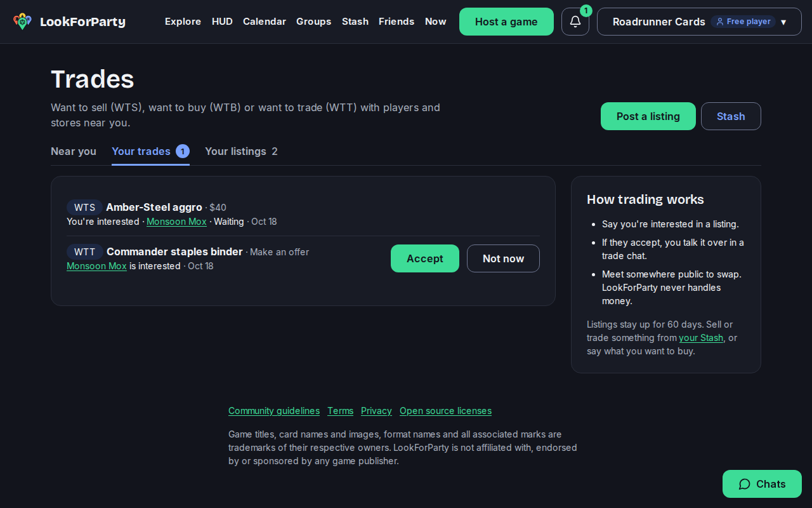This screenshot has height=508, width=812.
Task: Click Not now for Commander staples binder
Action: pos(503,258)
